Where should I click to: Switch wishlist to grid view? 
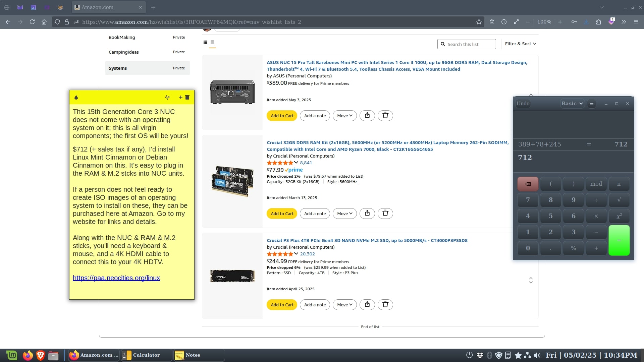coord(205,43)
